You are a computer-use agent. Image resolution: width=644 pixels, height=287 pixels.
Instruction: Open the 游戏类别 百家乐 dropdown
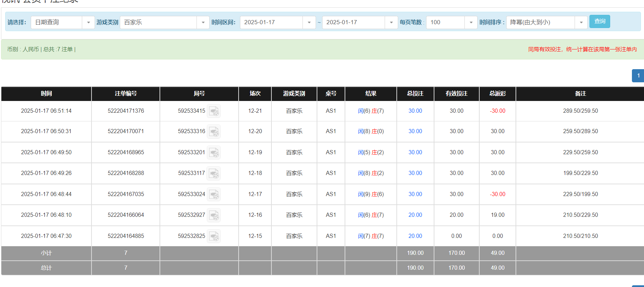(203, 22)
